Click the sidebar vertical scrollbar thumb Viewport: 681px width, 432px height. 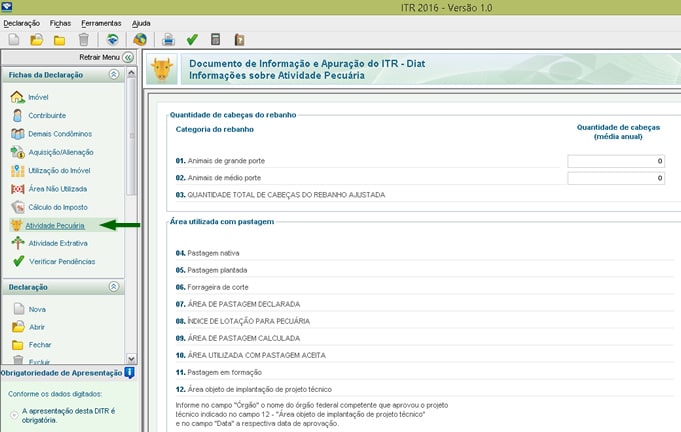[132, 137]
